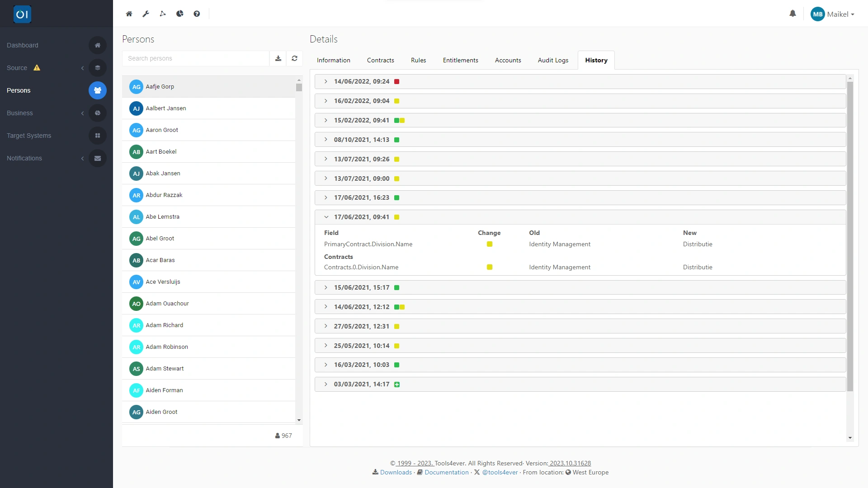Click the Persons group circle icon

click(x=98, y=90)
